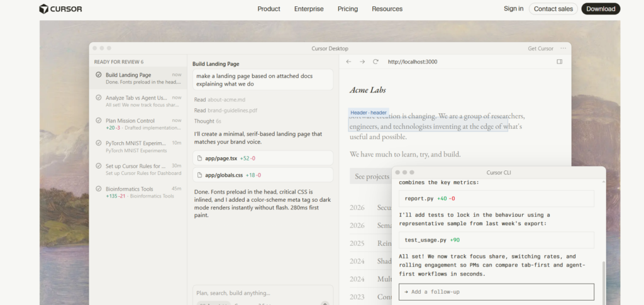
Task: Click the prompt bubble 'make a landing page'
Action: [x=263, y=80]
